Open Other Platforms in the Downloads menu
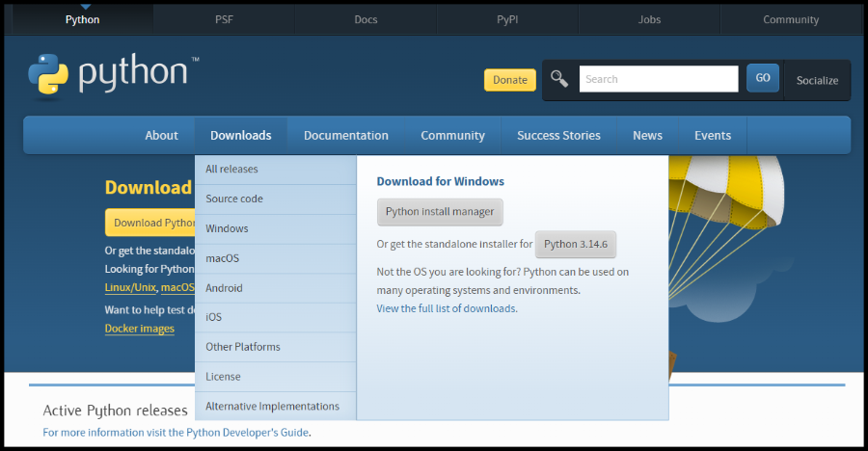868x451 pixels. click(275, 347)
